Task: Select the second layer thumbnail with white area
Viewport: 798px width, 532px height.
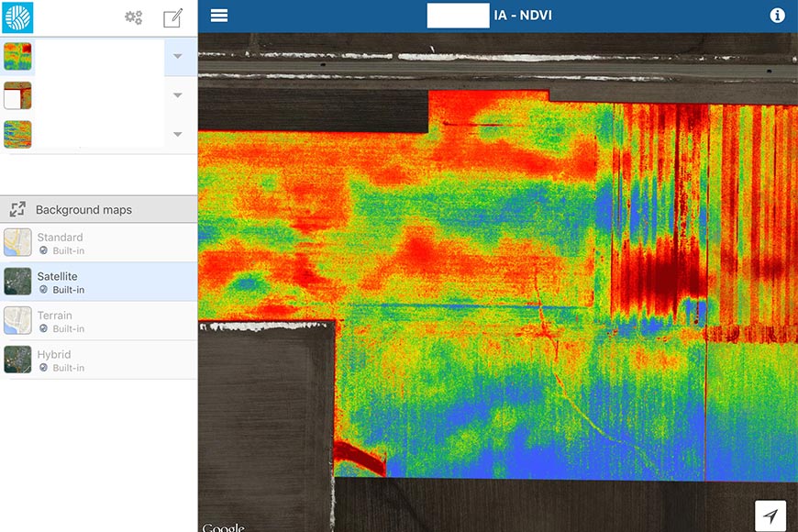Action: tap(18, 95)
